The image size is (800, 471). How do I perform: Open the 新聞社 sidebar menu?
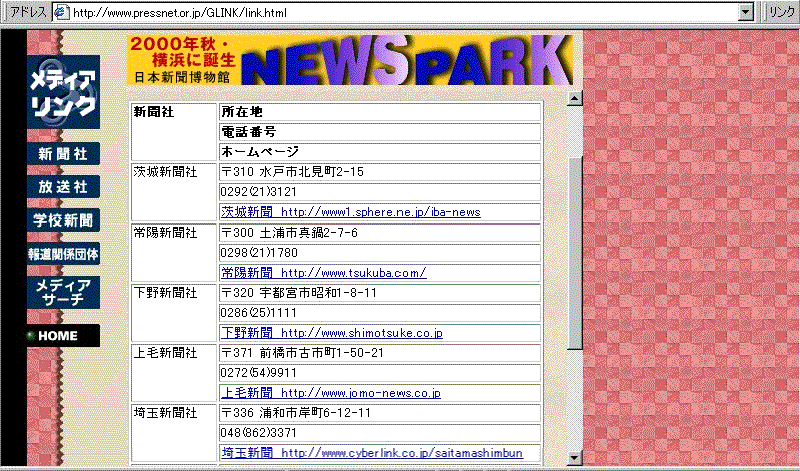[x=63, y=154]
